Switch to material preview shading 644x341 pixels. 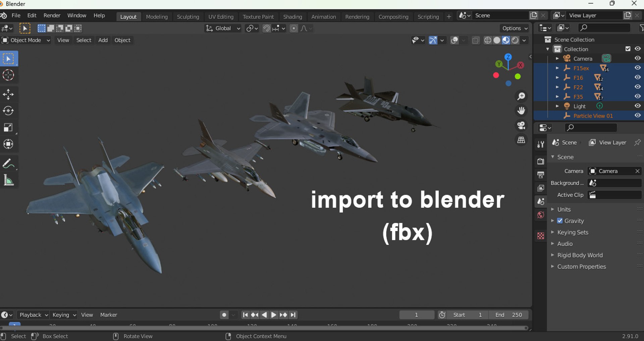pyautogui.click(x=506, y=41)
